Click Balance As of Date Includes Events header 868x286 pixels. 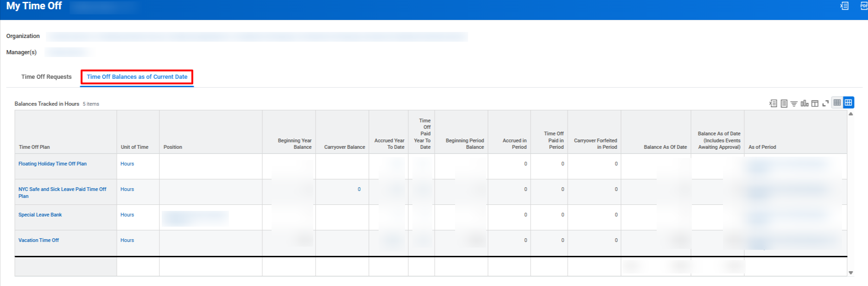pyautogui.click(x=718, y=132)
